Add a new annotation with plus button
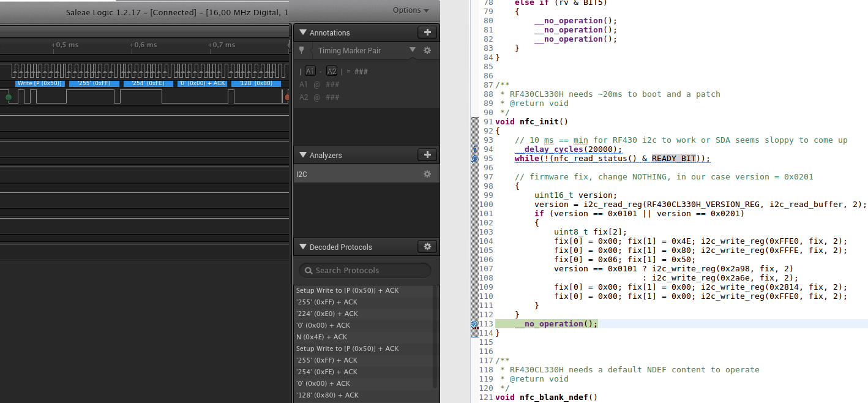Image resolution: width=868 pixels, height=403 pixels. pyautogui.click(x=427, y=32)
